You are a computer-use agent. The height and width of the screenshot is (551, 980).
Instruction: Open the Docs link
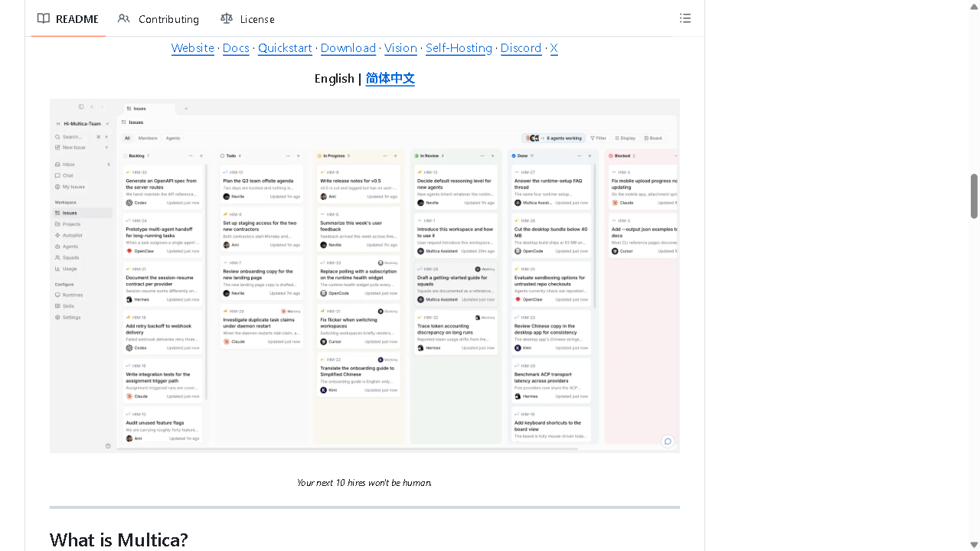click(236, 48)
